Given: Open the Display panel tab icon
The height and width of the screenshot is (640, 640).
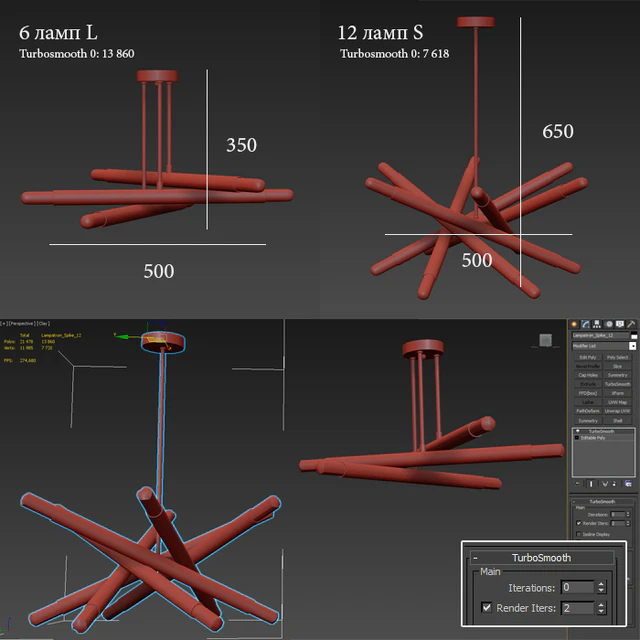Looking at the screenshot, I should tap(620, 324).
